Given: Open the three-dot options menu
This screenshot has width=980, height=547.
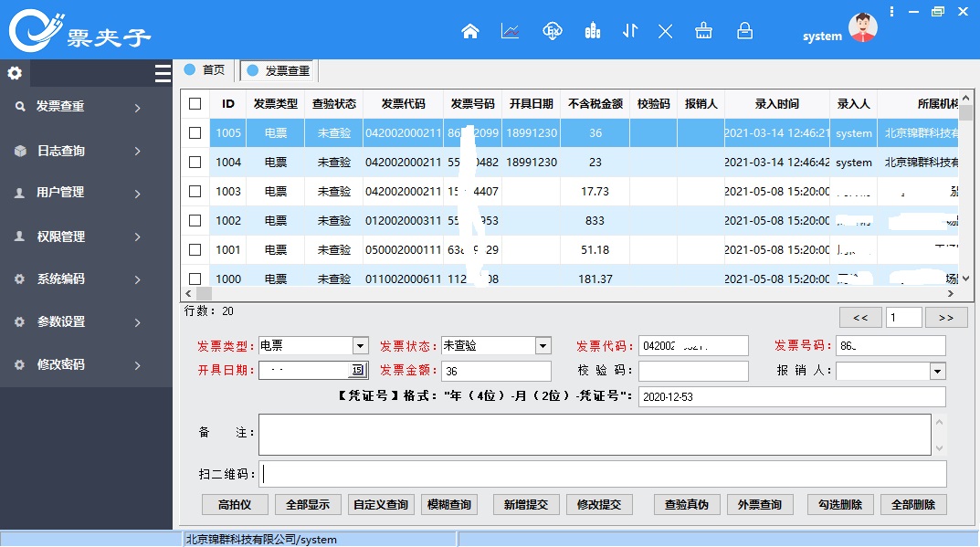Looking at the screenshot, I should pos(892,11).
